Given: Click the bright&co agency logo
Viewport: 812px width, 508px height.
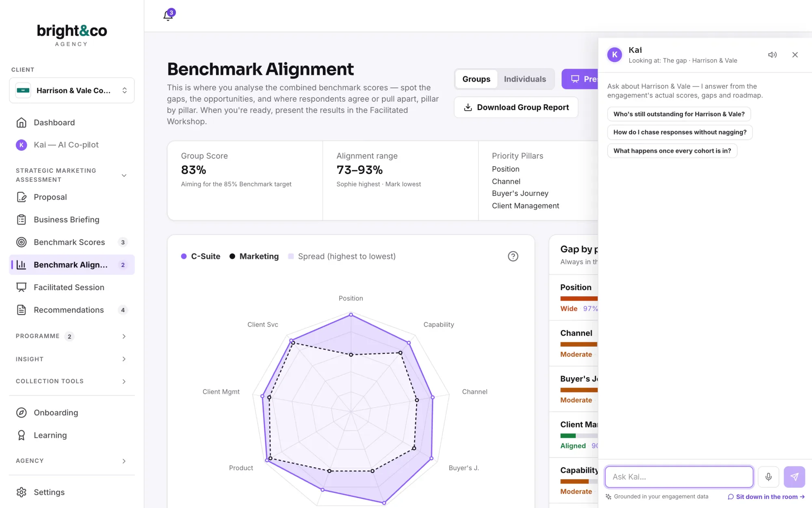Looking at the screenshot, I should coord(72,35).
